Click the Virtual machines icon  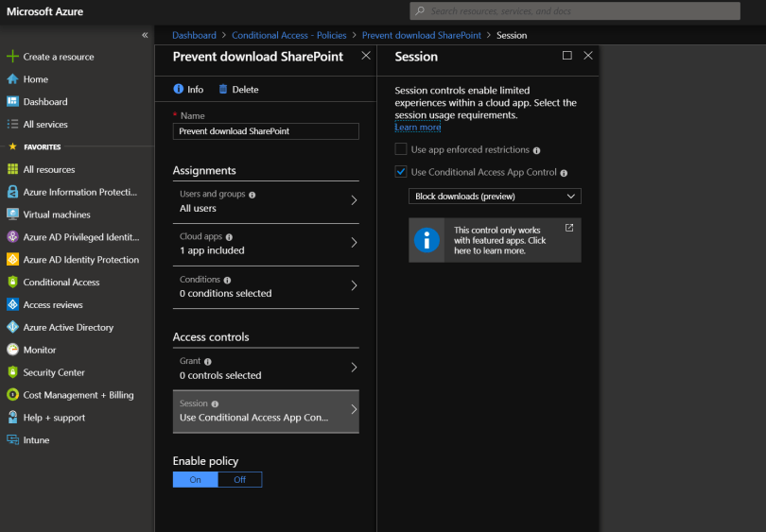pos(13,215)
